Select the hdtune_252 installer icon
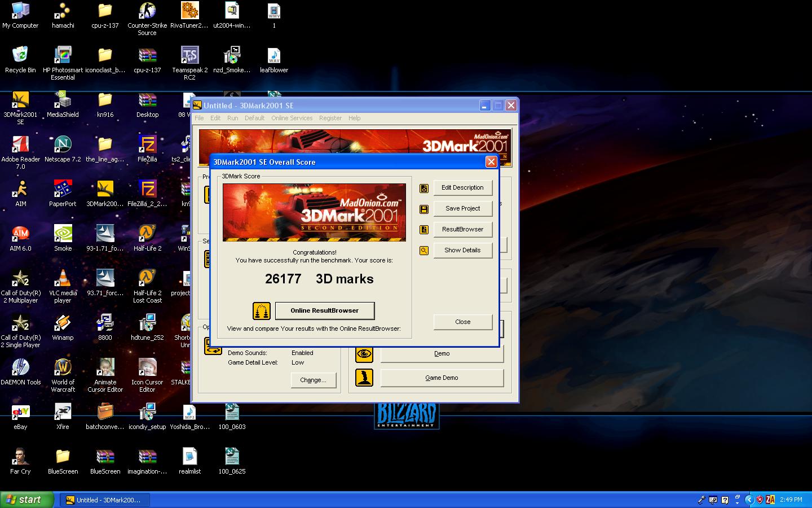Image resolution: width=812 pixels, height=508 pixels. click(x=147, y=327)
